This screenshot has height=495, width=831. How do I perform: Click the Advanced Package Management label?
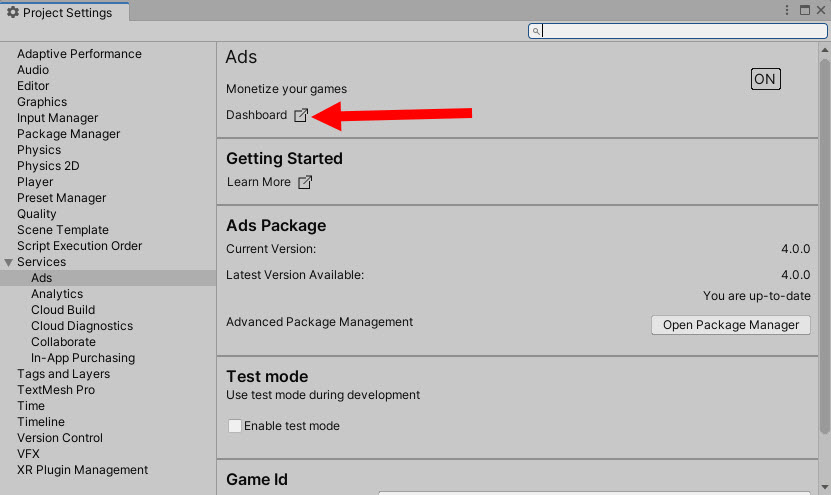click(x=319, y=322)
